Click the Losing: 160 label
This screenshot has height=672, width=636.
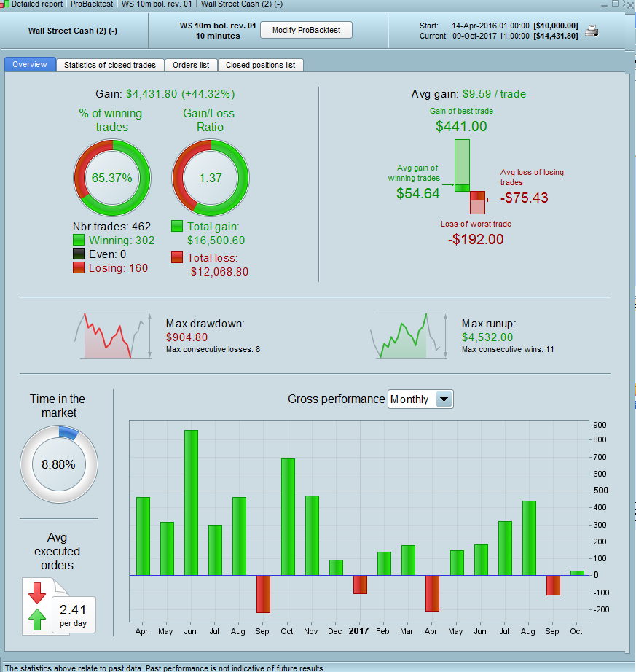point(118,268)
